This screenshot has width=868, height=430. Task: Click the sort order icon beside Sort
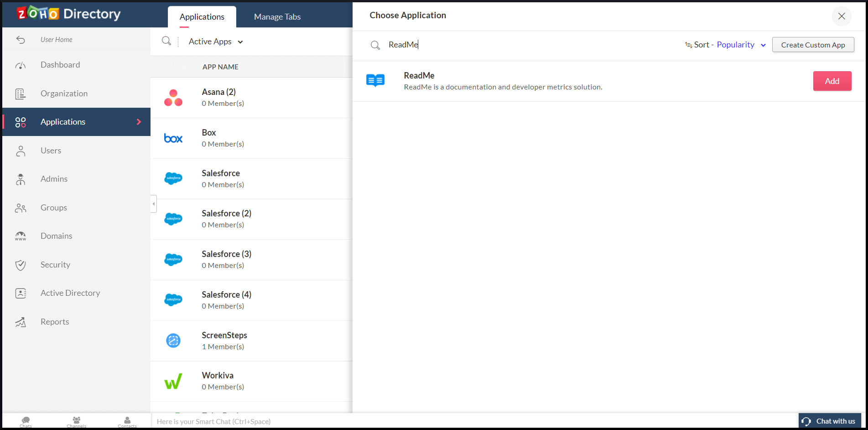[x=688, y=45]
